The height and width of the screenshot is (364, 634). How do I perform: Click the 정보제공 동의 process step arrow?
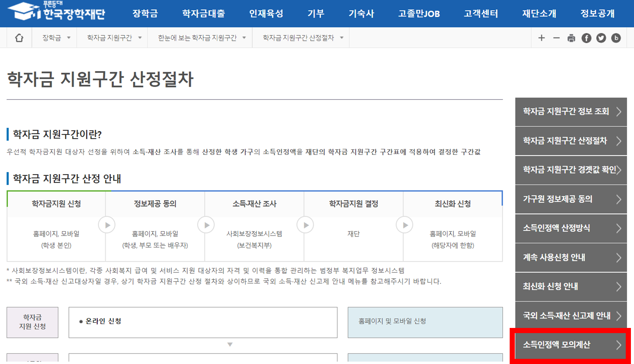pyautogui.click(x=206, y=225)
